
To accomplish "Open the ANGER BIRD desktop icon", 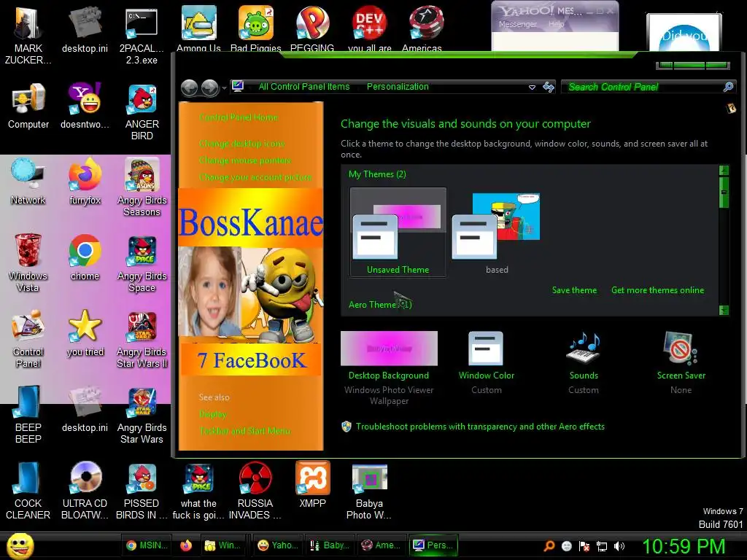I will (x=142, y=100).
